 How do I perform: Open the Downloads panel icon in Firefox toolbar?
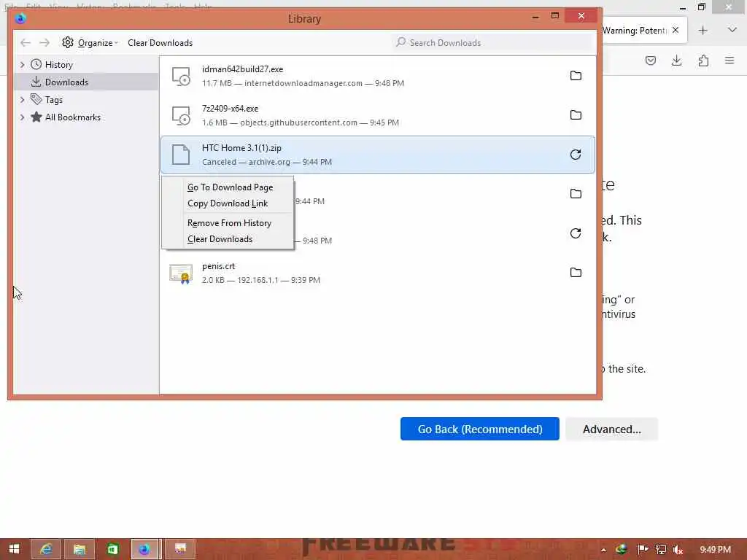click(x=676, y=61)
